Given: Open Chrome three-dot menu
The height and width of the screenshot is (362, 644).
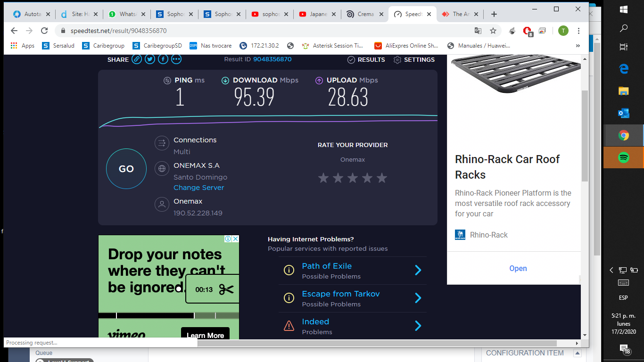Looking at the screenshot, I should [578, 31].
